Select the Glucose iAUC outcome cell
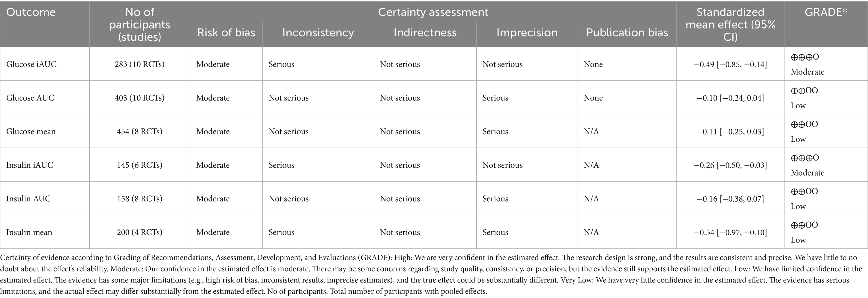This screenshot has height=298, width=868. [x=31, y=64]
